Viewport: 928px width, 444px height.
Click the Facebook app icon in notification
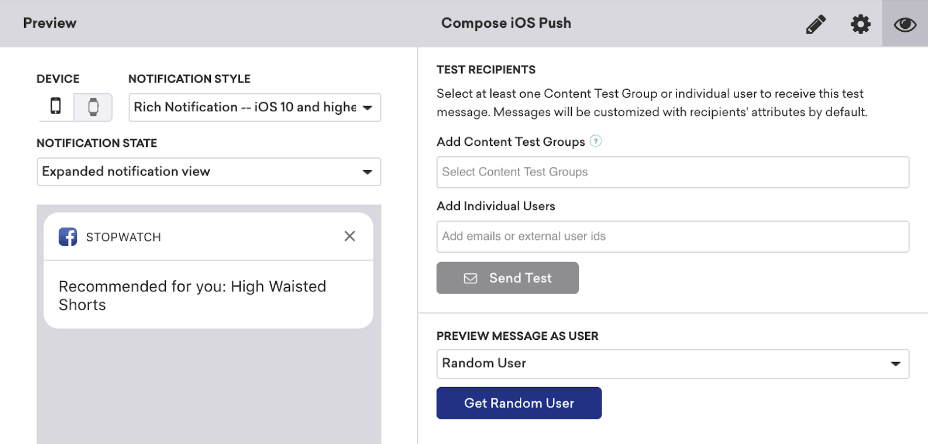[68, 237]
